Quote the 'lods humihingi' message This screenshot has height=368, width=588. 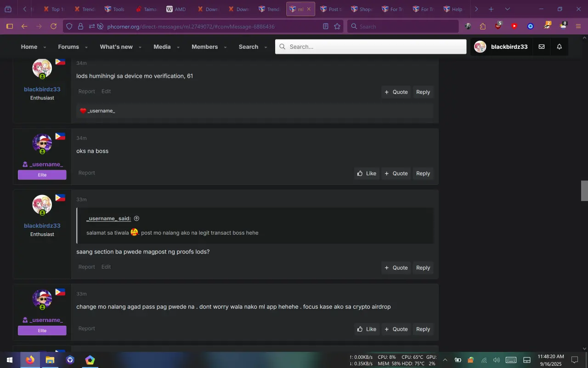tap(396, 92)
